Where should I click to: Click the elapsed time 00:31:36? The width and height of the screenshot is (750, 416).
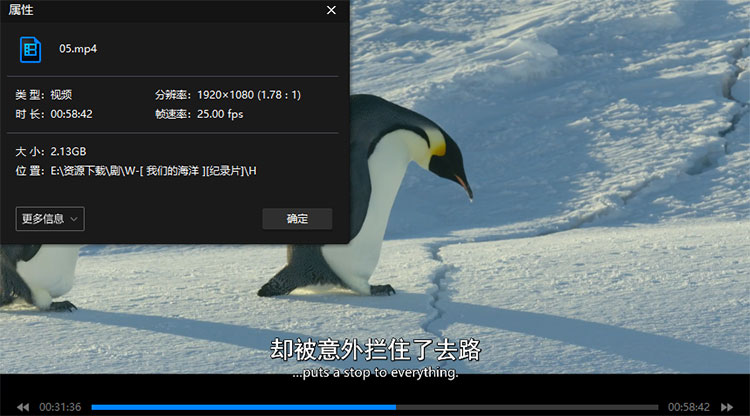click(60, 407)
